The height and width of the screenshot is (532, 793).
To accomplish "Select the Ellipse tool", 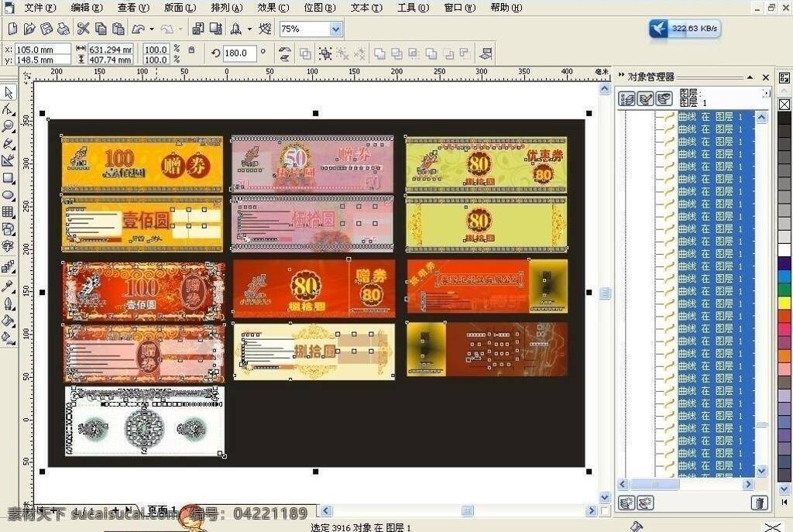I will 9,195.
